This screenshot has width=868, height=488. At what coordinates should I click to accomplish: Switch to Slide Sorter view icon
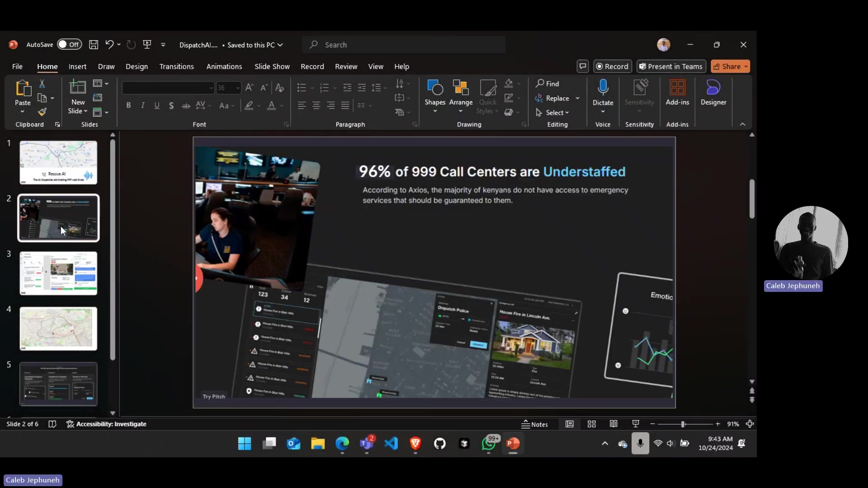click(591, 424)
